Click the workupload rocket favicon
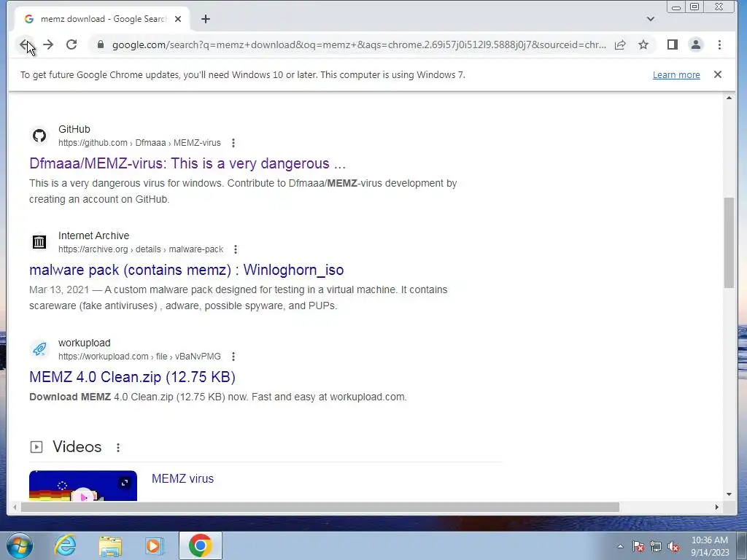 tap(39, 349)
